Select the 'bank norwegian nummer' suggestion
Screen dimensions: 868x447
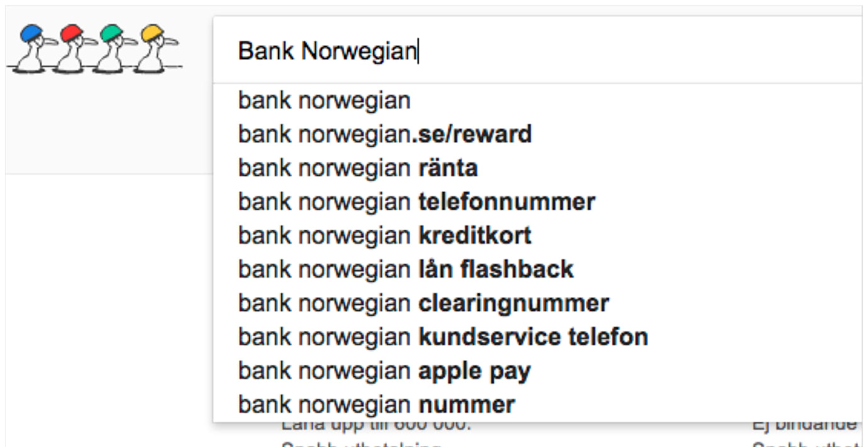point(376,404)
